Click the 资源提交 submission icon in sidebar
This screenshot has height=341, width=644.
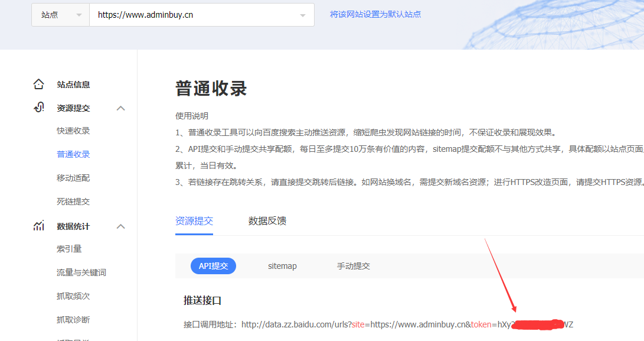[x=38, y=108]
